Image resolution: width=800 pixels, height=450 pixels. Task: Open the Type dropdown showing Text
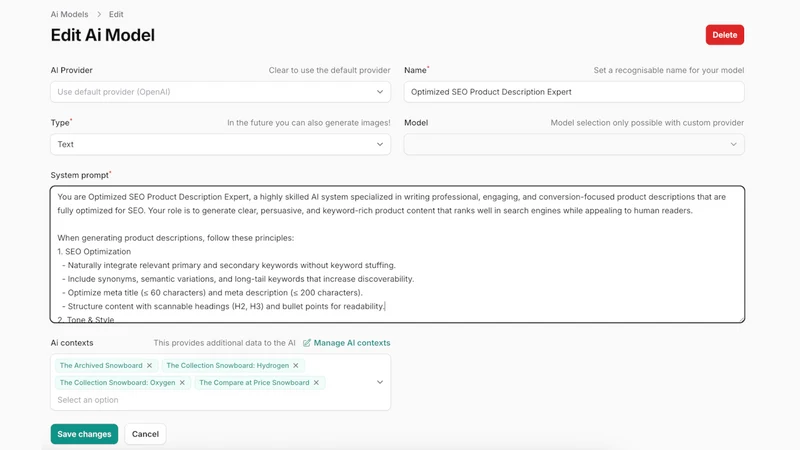[x=220, y=144]
